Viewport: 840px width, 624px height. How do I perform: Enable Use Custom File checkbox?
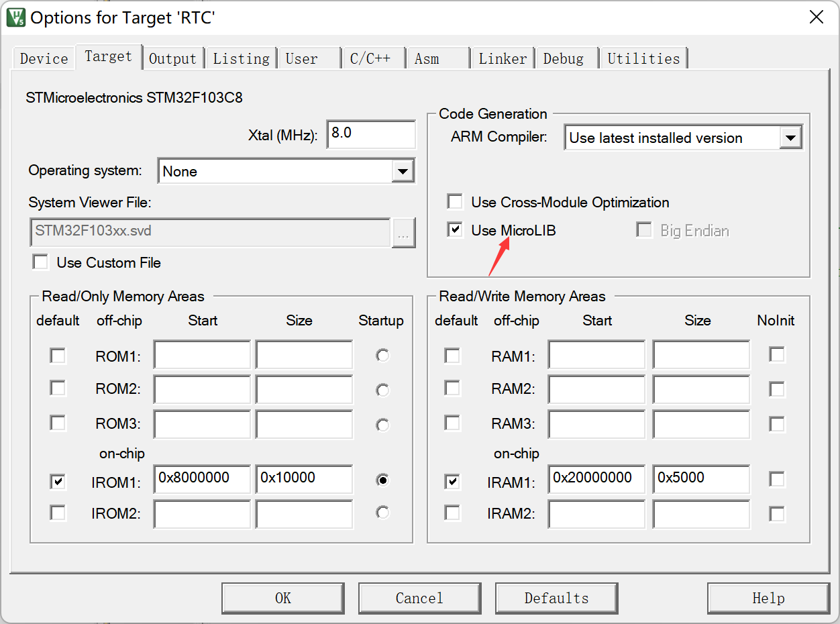point(41,262)
